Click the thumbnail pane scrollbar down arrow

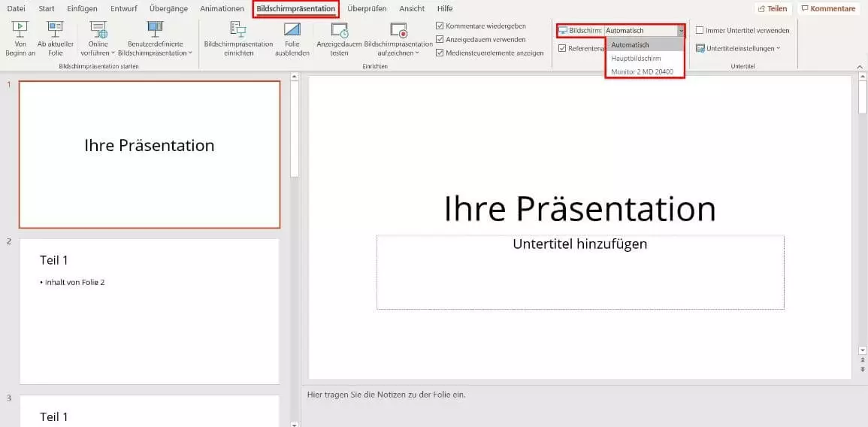point(295,424)
